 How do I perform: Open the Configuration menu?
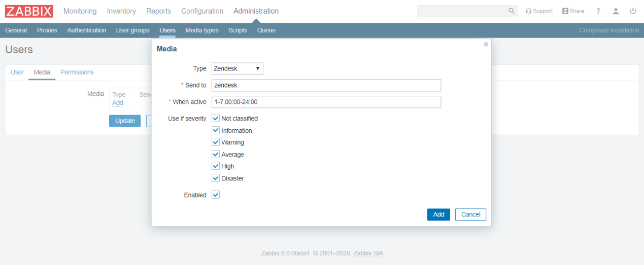[x=202, y=11]
